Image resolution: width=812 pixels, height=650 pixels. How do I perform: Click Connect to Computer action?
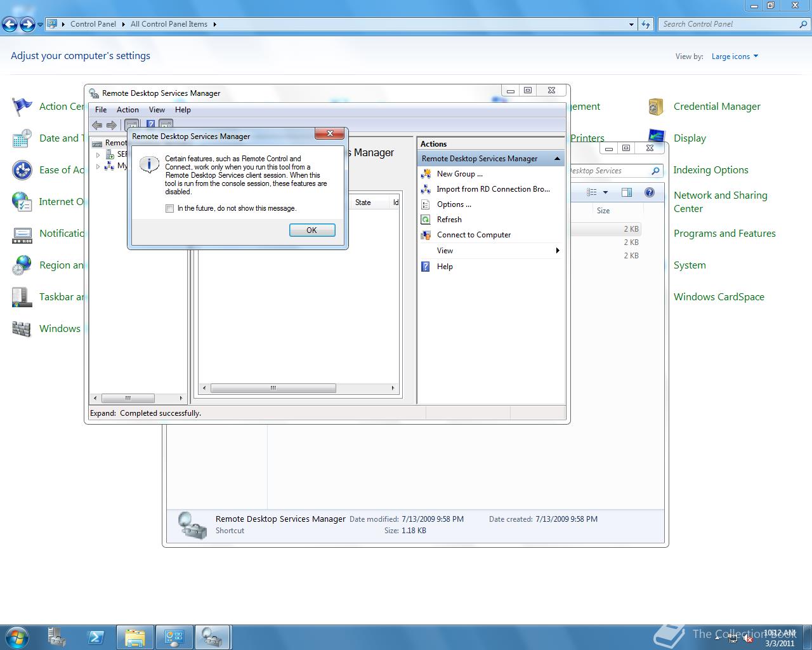pyautogui.click(x=473, y=235)
